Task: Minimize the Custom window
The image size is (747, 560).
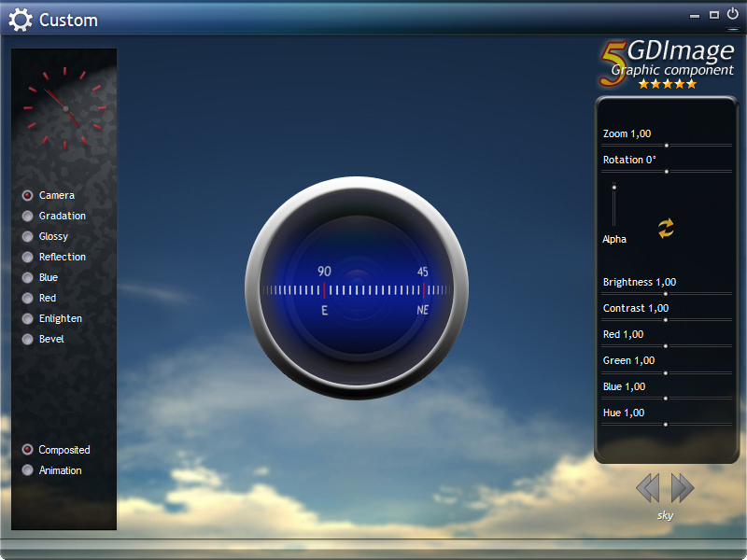Action: [x=695, y=16]
